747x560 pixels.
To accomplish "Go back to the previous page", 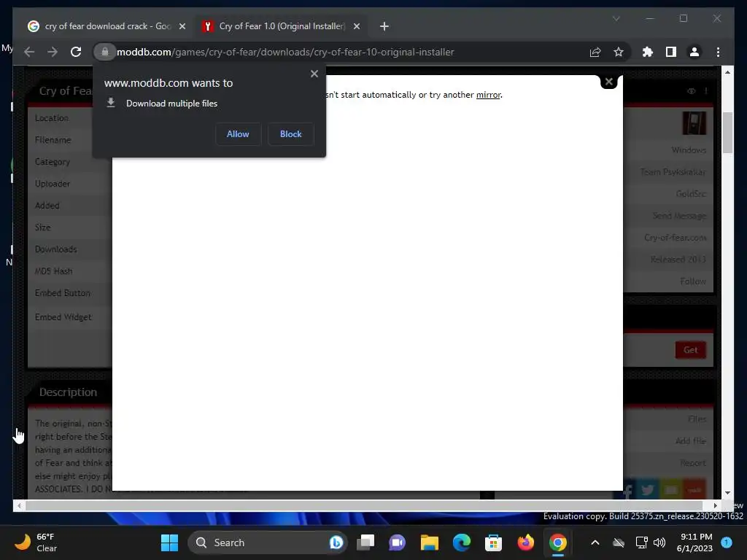I will 29,52.
